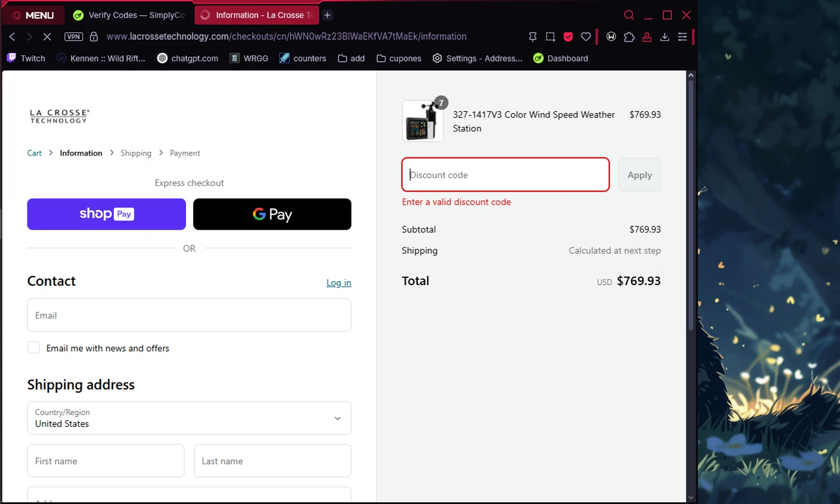Viewport: 840px width, 504px height.
Task: Click the Total $769.93 amount
Action: pyautogui.click(x=638, y=281)
